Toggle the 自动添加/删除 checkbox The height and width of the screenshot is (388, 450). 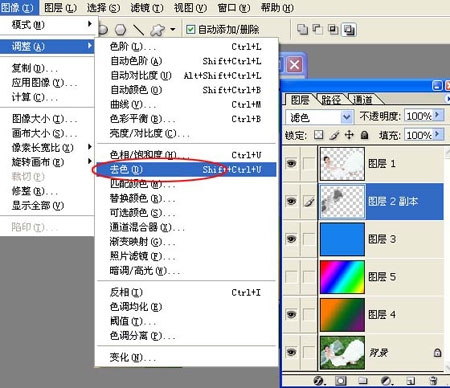(190, 30)
